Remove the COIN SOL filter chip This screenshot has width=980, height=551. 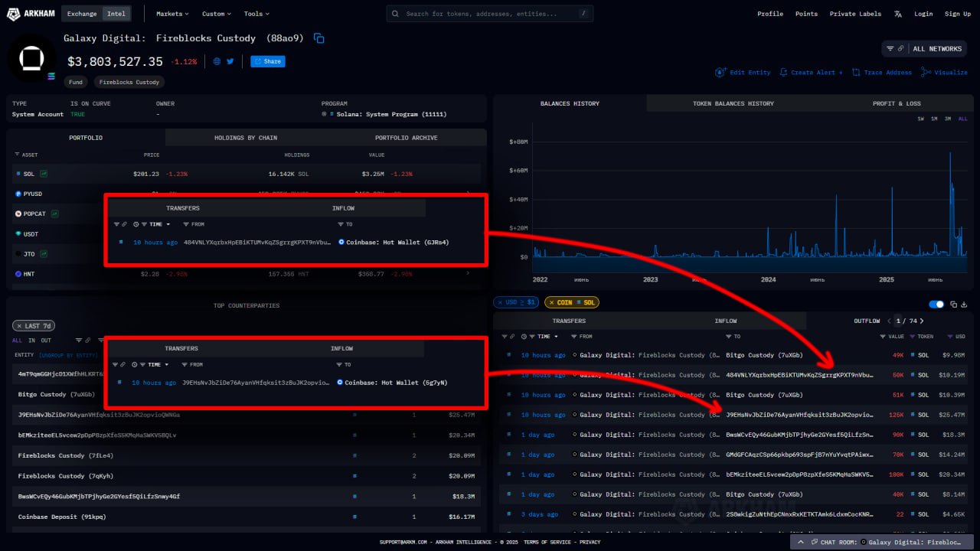pos(552,302)
